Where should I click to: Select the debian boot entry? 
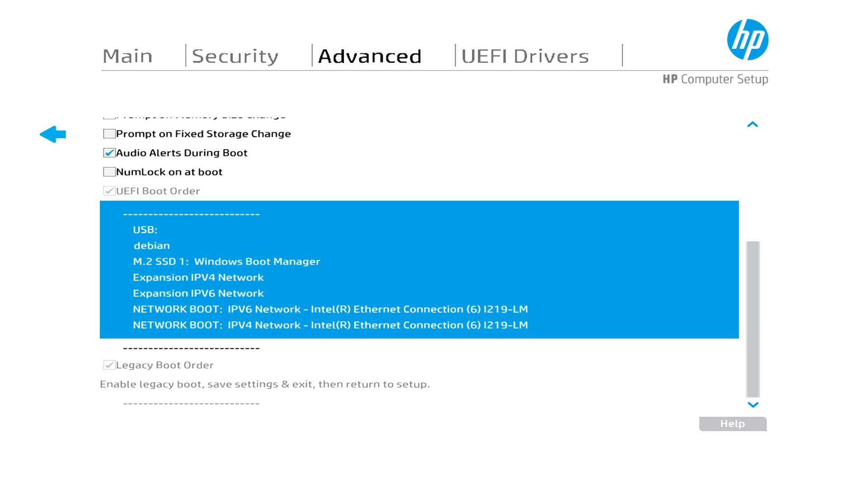coord(152,245)
